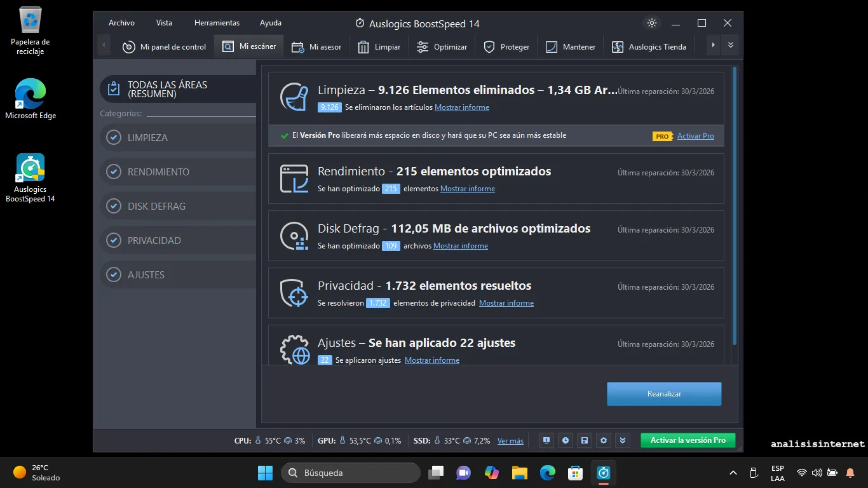Select the RENDIMIENTO category in sidebar
Image resolution: width=868 pixels, height=488 pixels.
point(178,172)
